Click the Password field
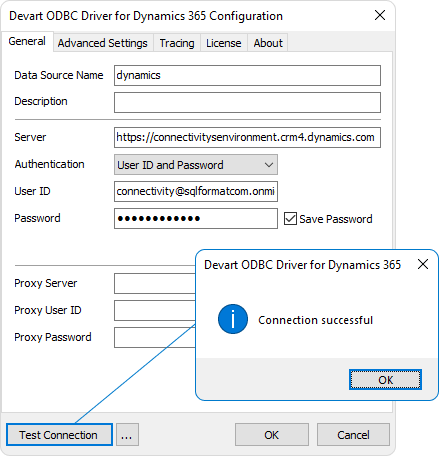The image size is (439, 456). click(196, 219)
